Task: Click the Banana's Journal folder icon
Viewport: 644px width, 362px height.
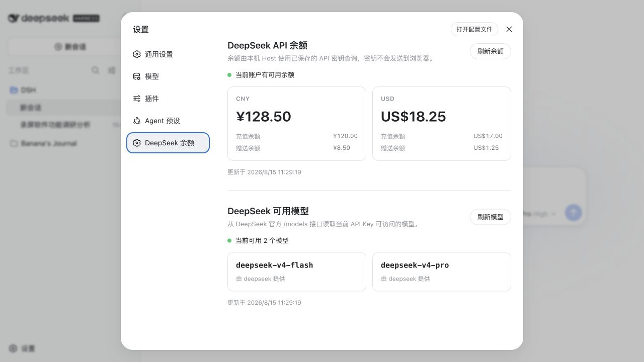Action: pyautogui.click(x=14, y=143)
